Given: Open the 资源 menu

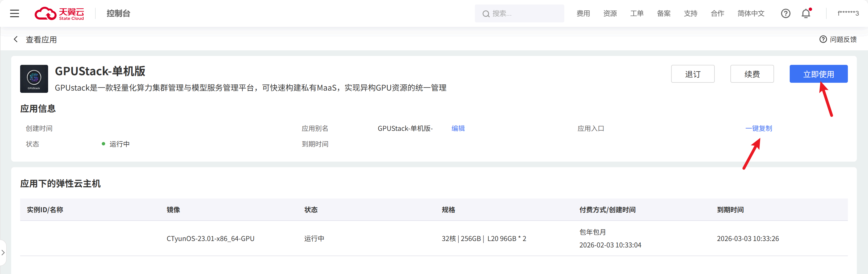Looking at the screenshot, I should (x=610, y=13).
